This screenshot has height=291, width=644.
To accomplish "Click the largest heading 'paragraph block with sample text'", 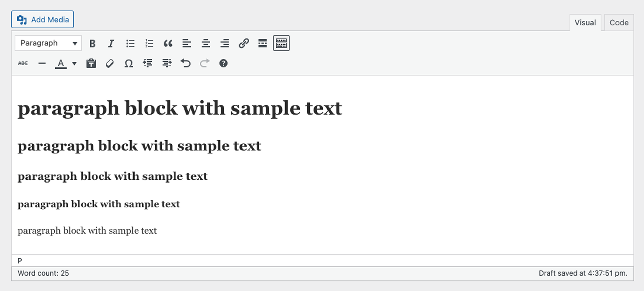I will coord(180,109).
